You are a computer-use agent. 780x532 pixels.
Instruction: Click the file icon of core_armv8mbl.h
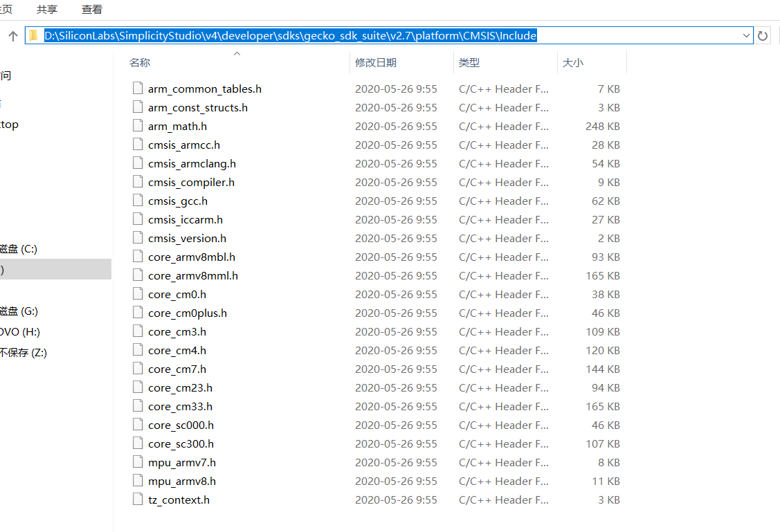point(138,257)
